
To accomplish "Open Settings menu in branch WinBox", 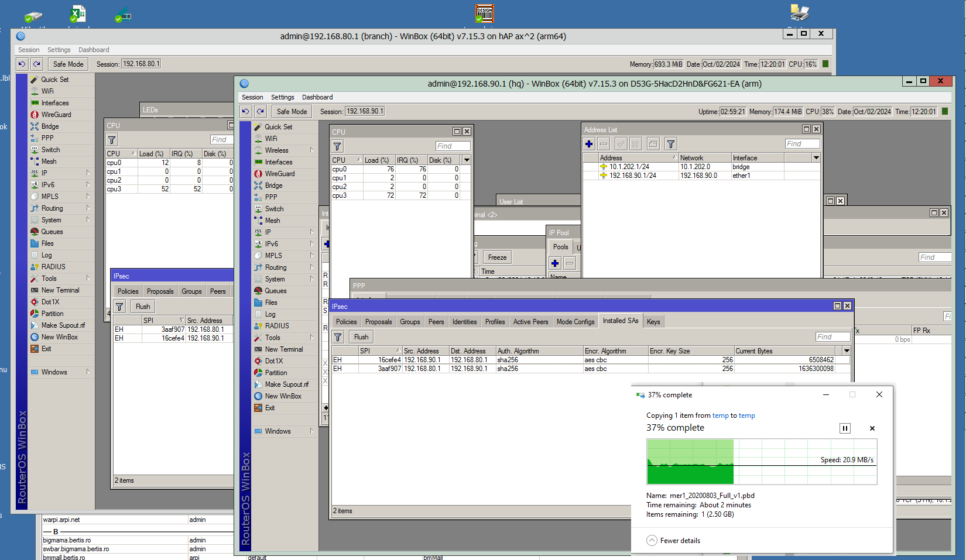I will pos(59,50).
